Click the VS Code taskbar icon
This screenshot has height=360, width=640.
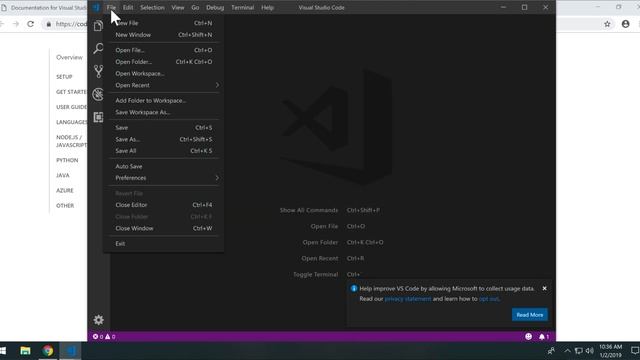coord(70,351)
